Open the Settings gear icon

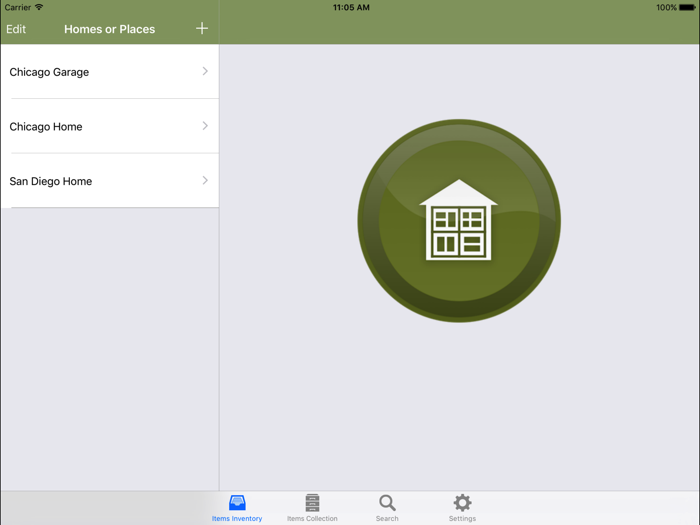coord(462,503)
